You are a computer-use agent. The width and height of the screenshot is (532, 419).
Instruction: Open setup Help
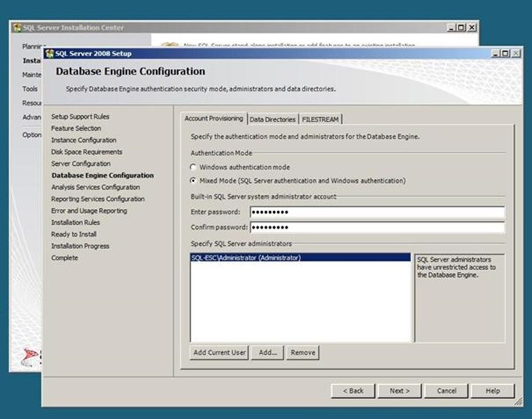tap(493, 391)
